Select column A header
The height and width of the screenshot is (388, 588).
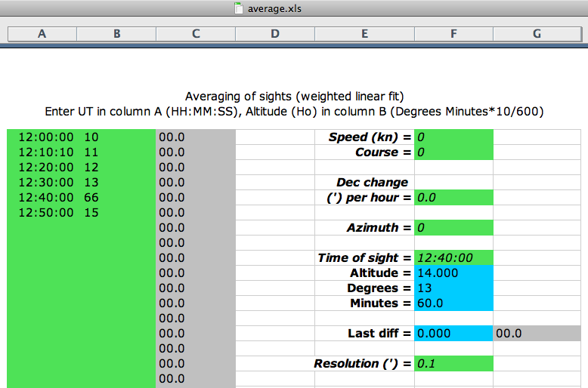coord(41,34)
